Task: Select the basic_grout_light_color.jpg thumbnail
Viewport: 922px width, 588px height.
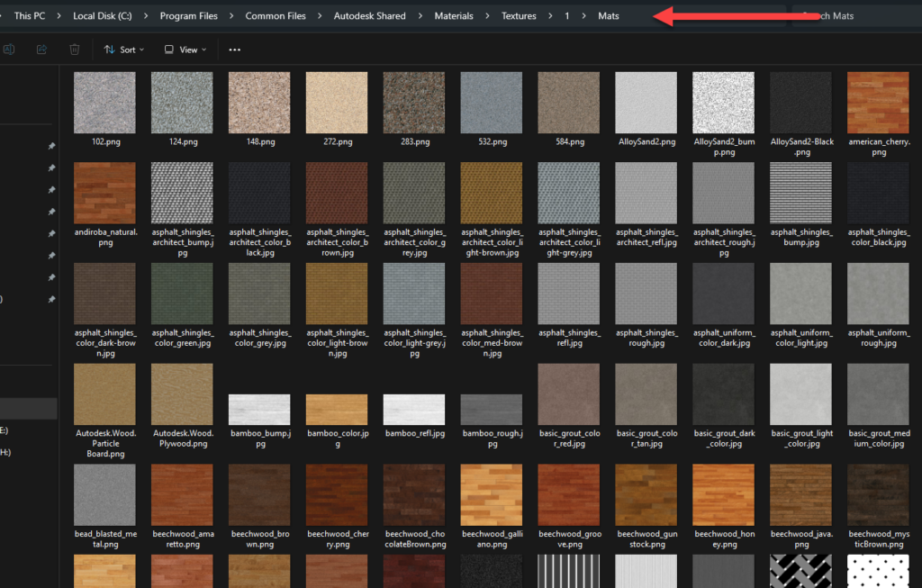Action: coord(800,394)
